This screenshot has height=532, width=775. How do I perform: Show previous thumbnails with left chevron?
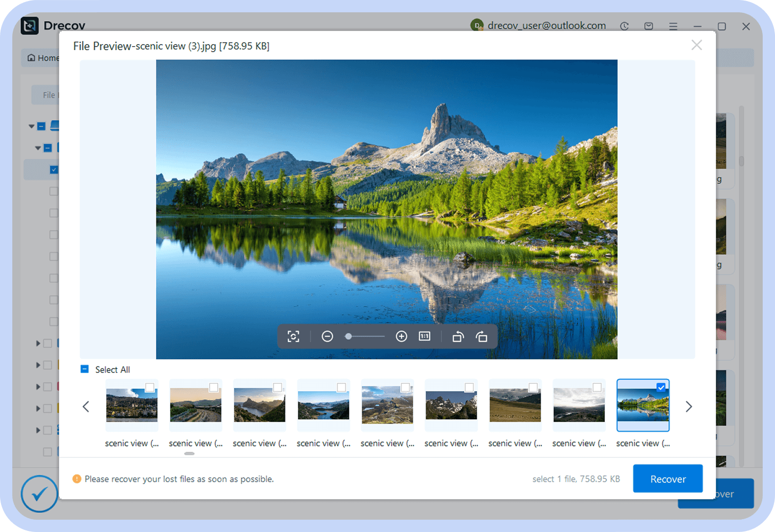pos(86,406)
